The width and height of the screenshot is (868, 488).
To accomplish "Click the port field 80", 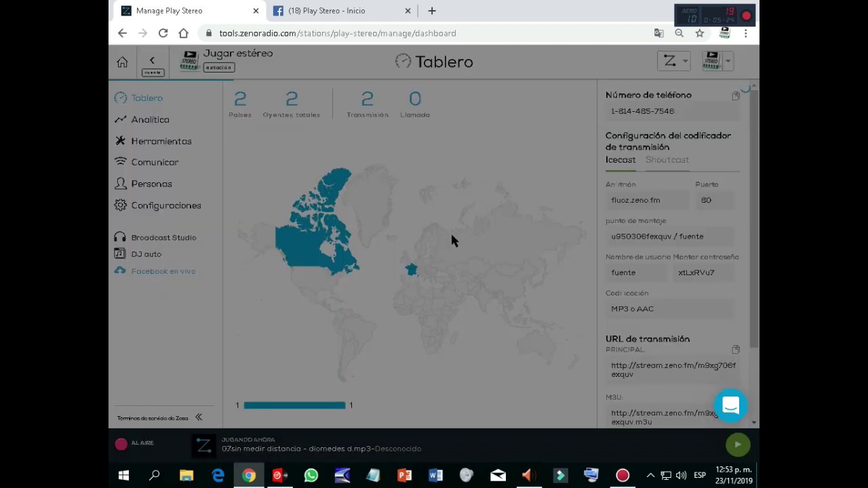I will click(716, 200).
